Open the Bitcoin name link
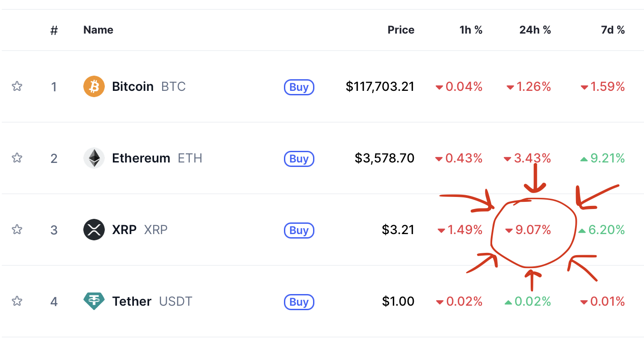 (133, 86)
